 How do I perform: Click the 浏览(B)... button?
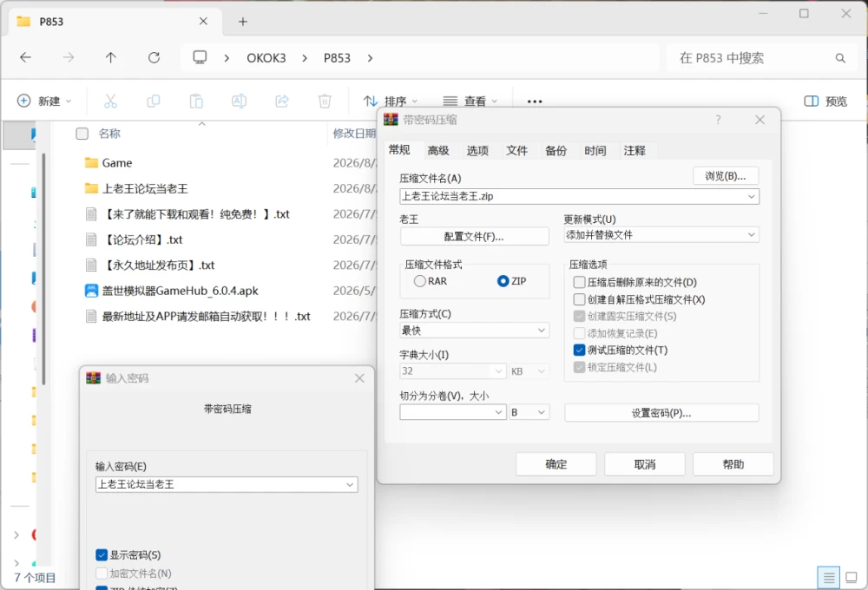(726, 176)
